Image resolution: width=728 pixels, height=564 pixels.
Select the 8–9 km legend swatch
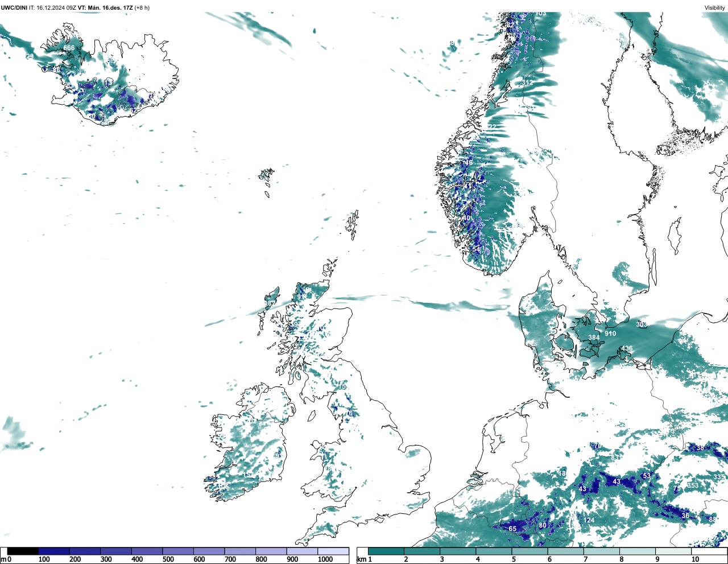637,551
